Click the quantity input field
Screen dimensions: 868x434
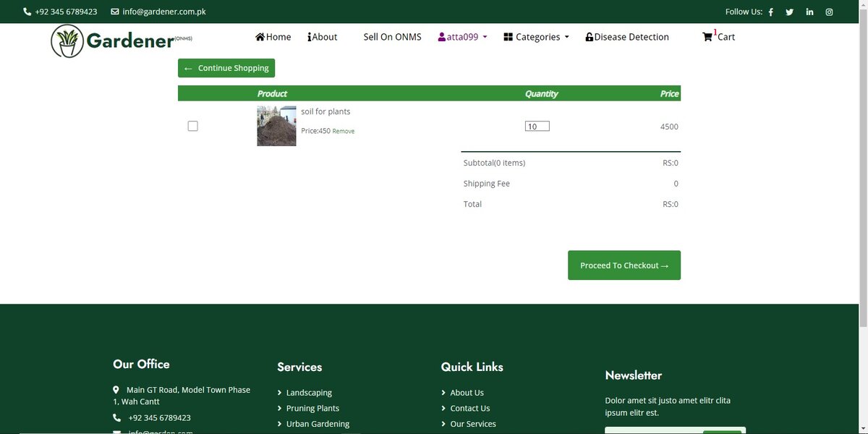click(536, 125)
